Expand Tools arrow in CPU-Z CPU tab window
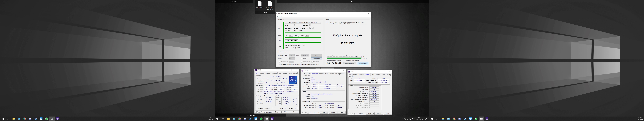 (x=281, y=112)
